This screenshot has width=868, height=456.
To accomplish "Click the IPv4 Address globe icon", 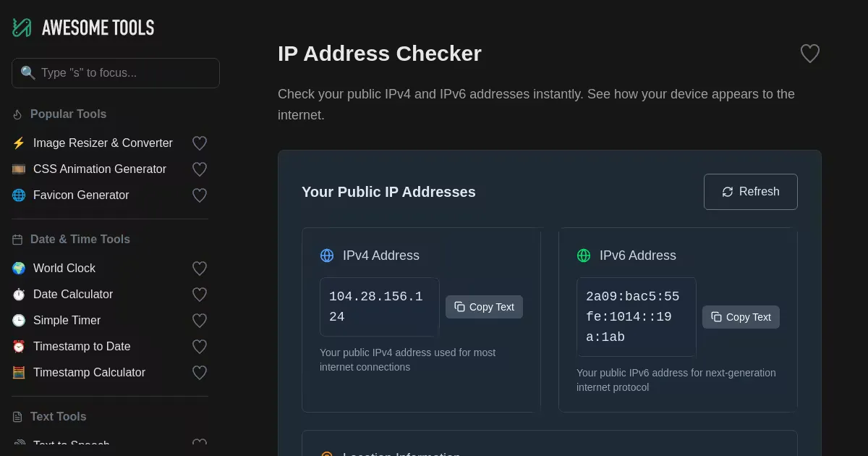I will click(x=327, y=256).
